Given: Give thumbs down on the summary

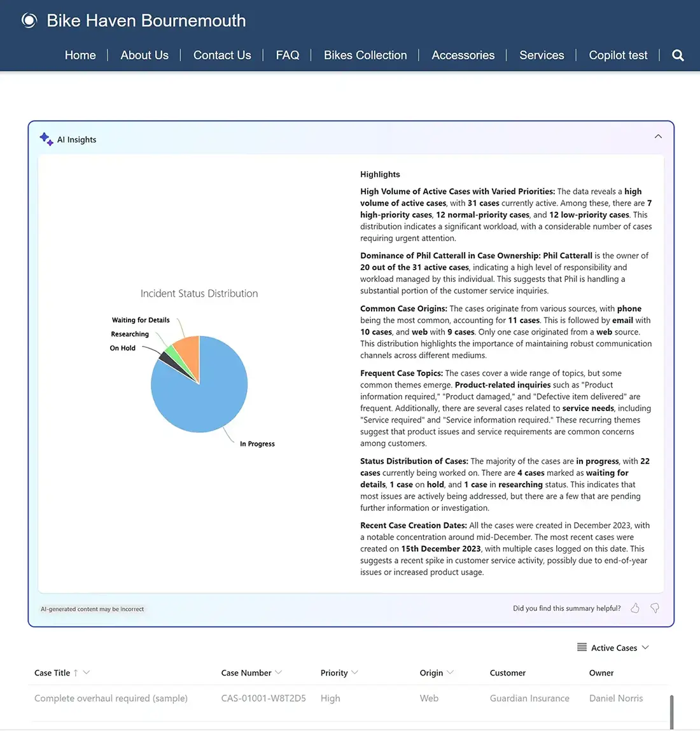Looking at the screenshot, I should point(655,608).
